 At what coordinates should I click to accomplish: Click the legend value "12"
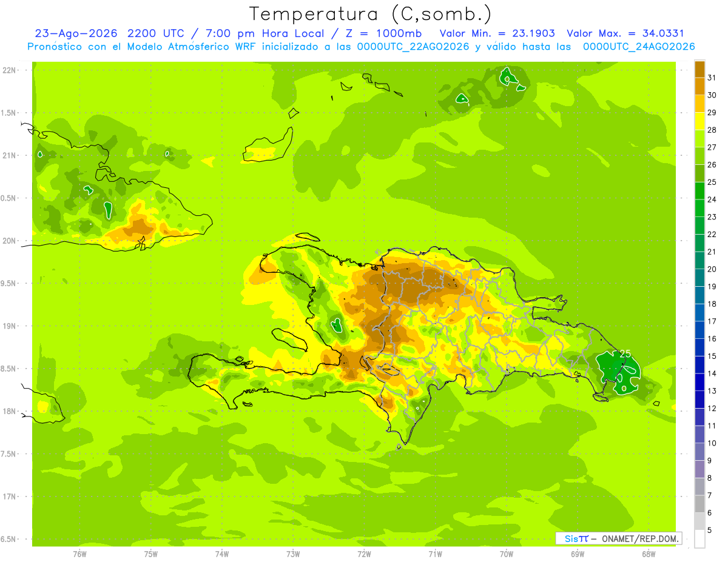point(712,408)
